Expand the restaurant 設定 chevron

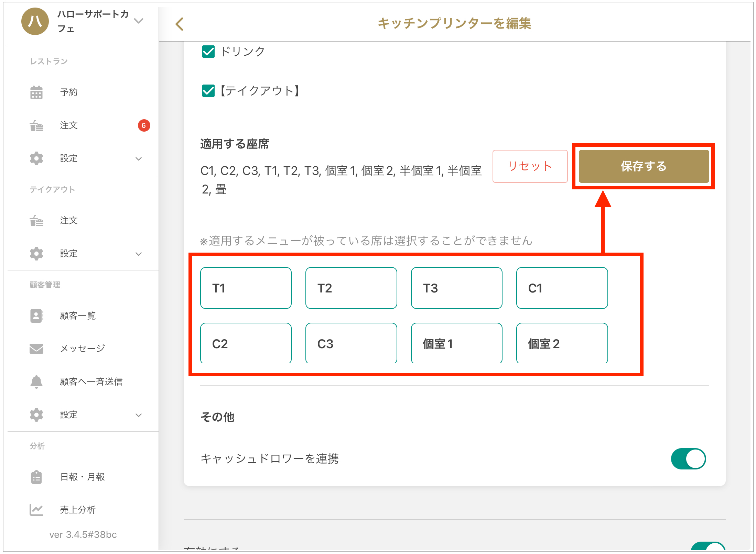139,159
